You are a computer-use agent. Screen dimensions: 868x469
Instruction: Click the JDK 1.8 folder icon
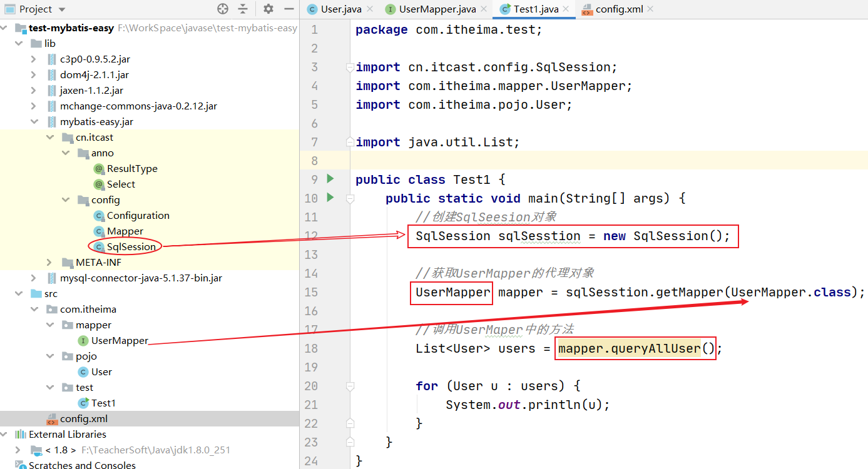(36, 450)
